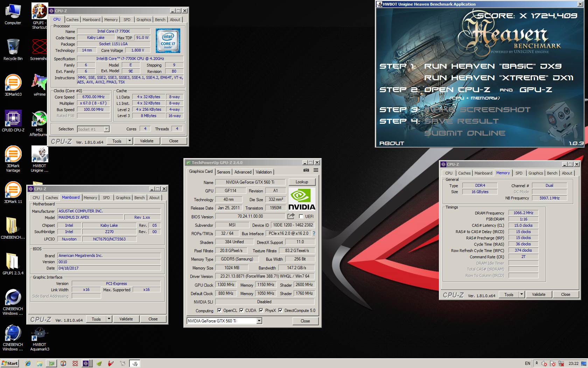Open the Bench tab in CPU-Z CPU window

click(160, 20)
